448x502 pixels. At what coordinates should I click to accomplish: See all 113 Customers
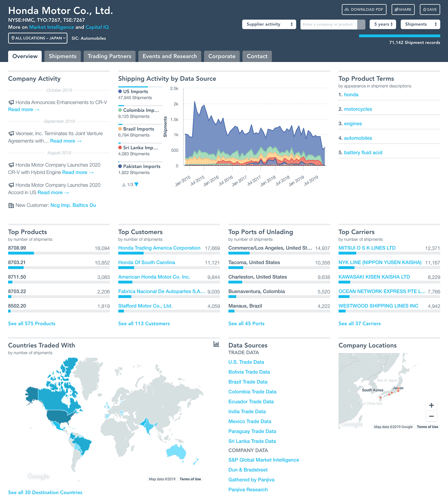click(144, 324)
